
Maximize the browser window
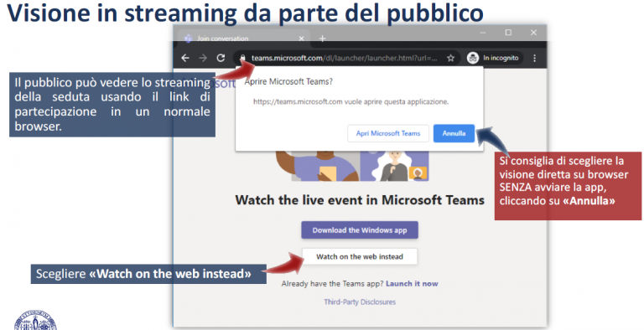[x=508, y=33]
